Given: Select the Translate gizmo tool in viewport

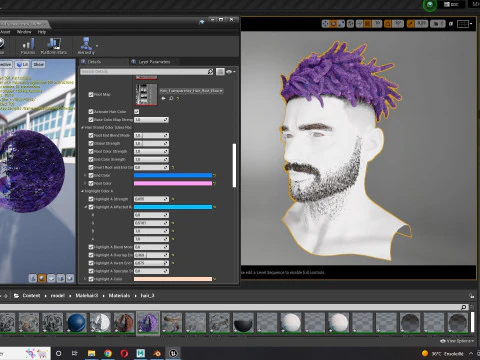Looking at the screenshot, I should [326, 24].
